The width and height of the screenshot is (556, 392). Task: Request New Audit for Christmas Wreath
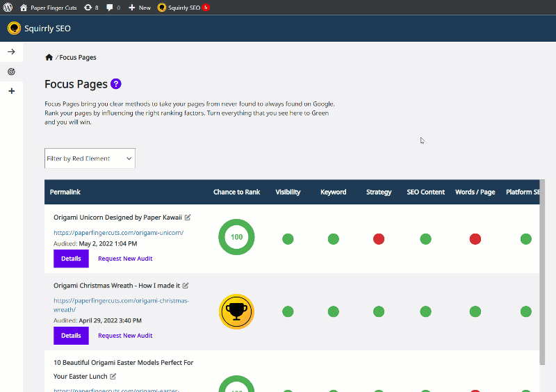125,336
